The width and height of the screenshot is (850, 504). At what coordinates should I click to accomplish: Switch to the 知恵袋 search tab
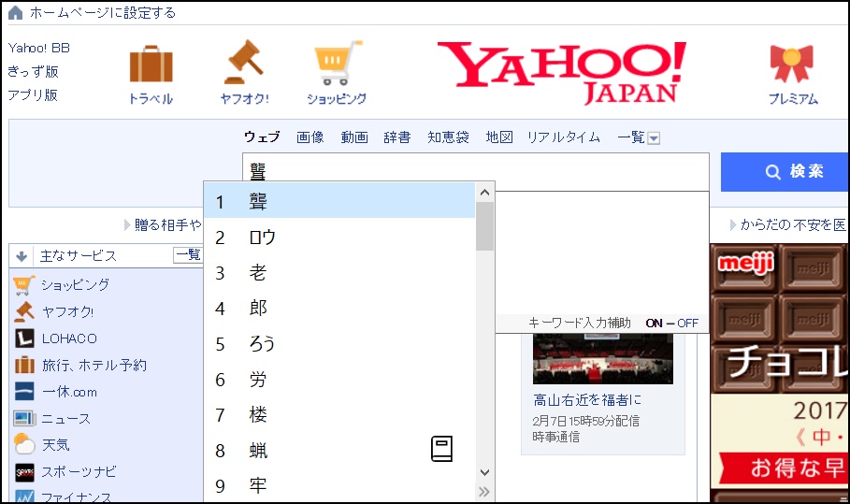pyautogui.click(x=448, y=137)
